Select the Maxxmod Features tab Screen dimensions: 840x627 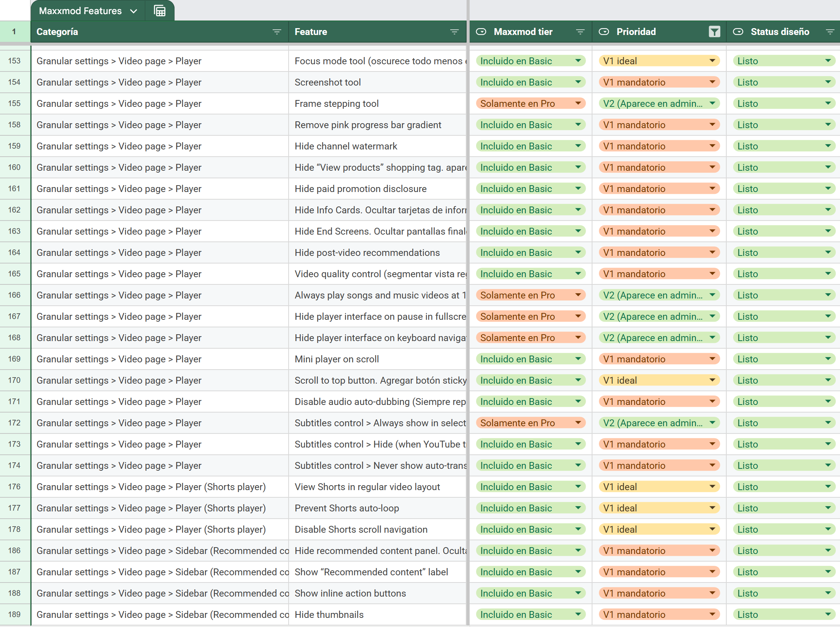tap(81, 11)
